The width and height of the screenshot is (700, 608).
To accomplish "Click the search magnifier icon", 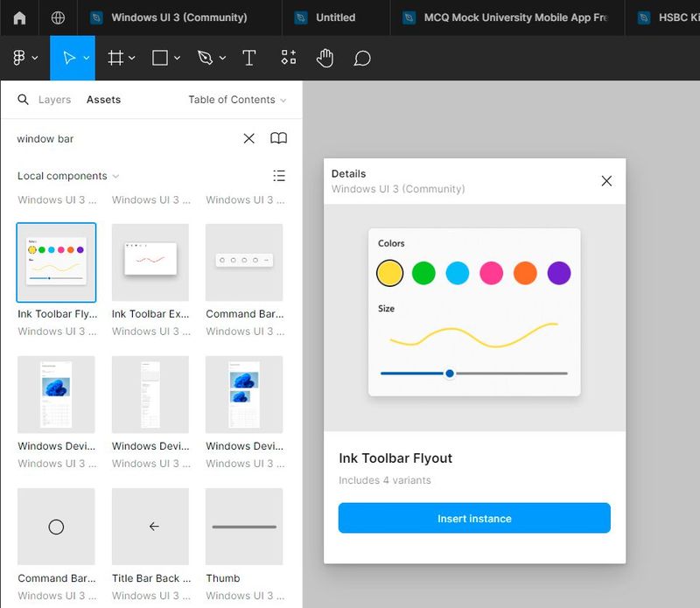I will [x=23, y=99].
